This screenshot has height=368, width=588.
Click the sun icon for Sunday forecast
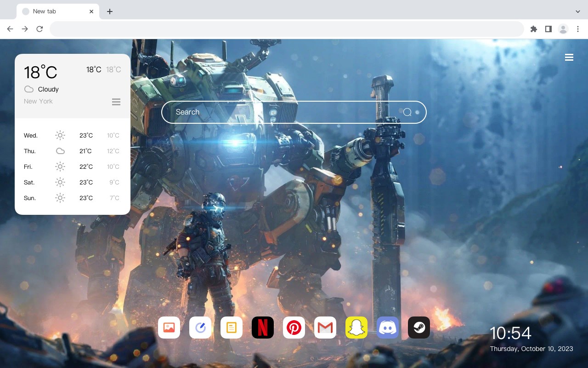click(60, 198)
